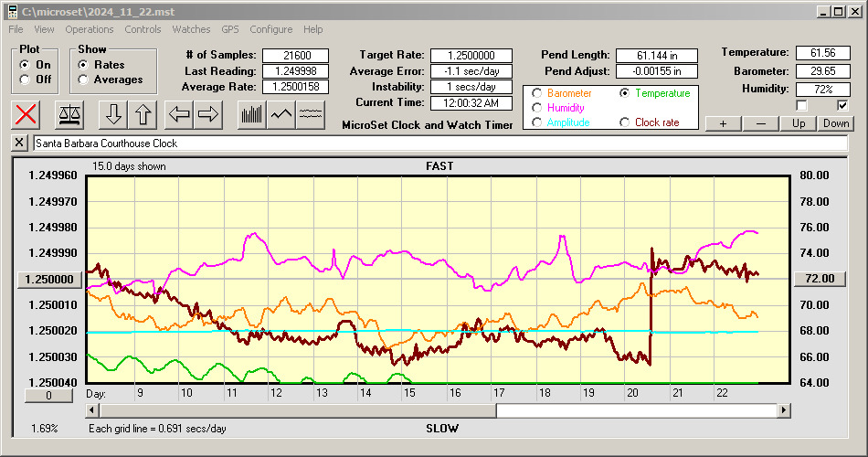Tick the unchecked box below Humidity
This screenshot has height=457, width=868.
(x=801, y=105)
